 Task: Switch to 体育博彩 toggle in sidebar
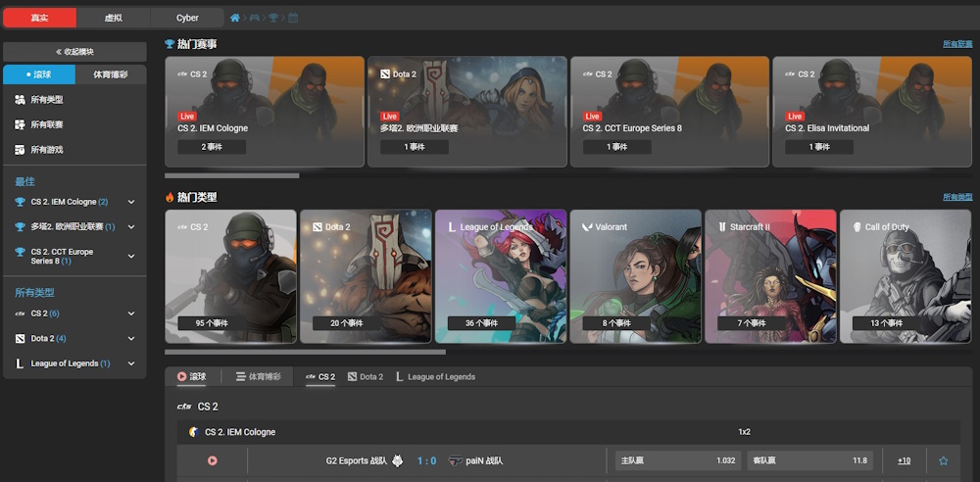tap(110, 75)
